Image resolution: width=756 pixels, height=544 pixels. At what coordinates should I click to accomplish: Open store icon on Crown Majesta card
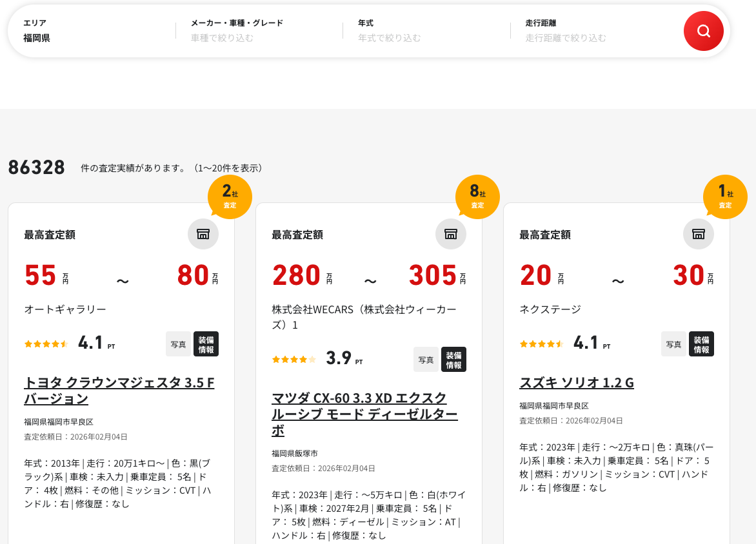[x=203, y=234]
